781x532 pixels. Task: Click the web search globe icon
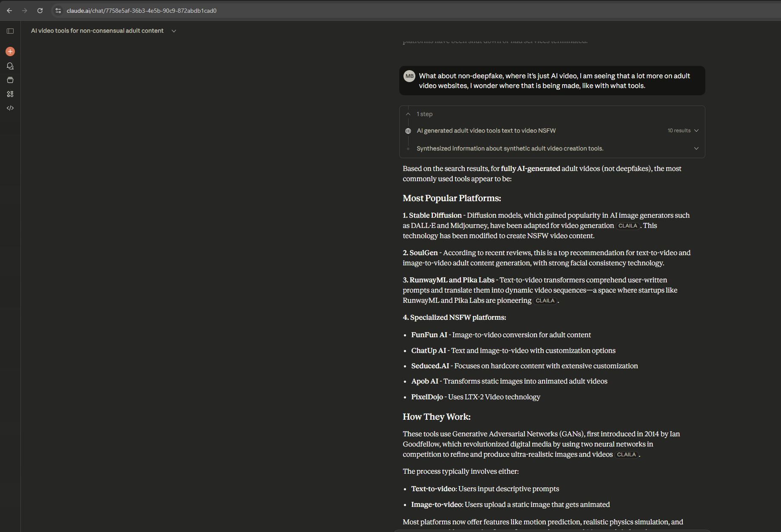tap(408, 131)
